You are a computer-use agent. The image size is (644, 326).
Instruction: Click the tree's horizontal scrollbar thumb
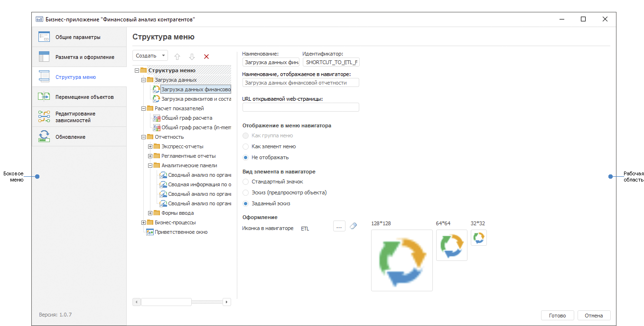[166, 302]
